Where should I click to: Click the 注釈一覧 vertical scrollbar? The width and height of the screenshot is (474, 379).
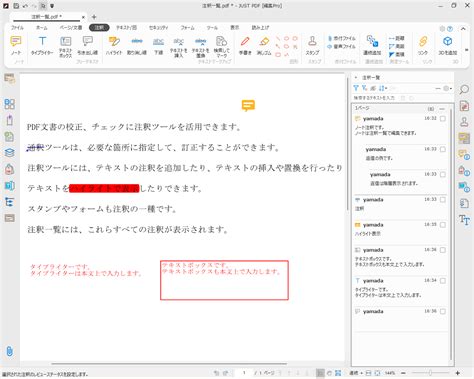point(451,235)
